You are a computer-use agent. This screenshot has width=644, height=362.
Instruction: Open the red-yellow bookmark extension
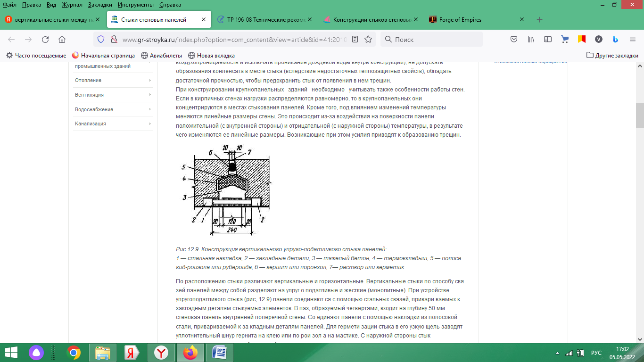[x=582, y=40]
